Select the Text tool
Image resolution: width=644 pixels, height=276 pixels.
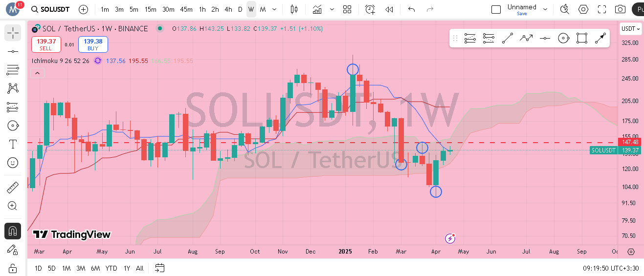[x=13, y=144]
